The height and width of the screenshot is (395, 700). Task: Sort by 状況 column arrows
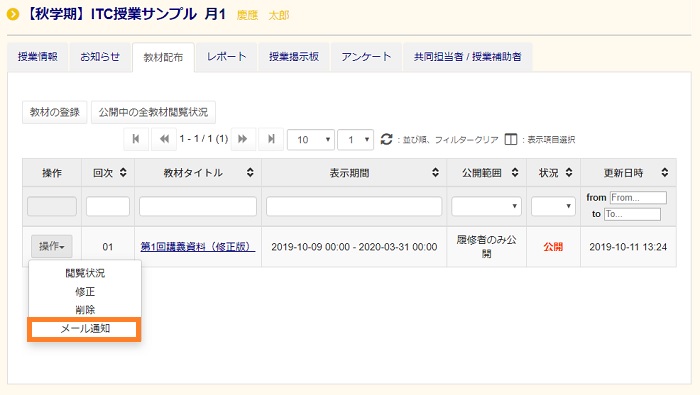[569, 173]
